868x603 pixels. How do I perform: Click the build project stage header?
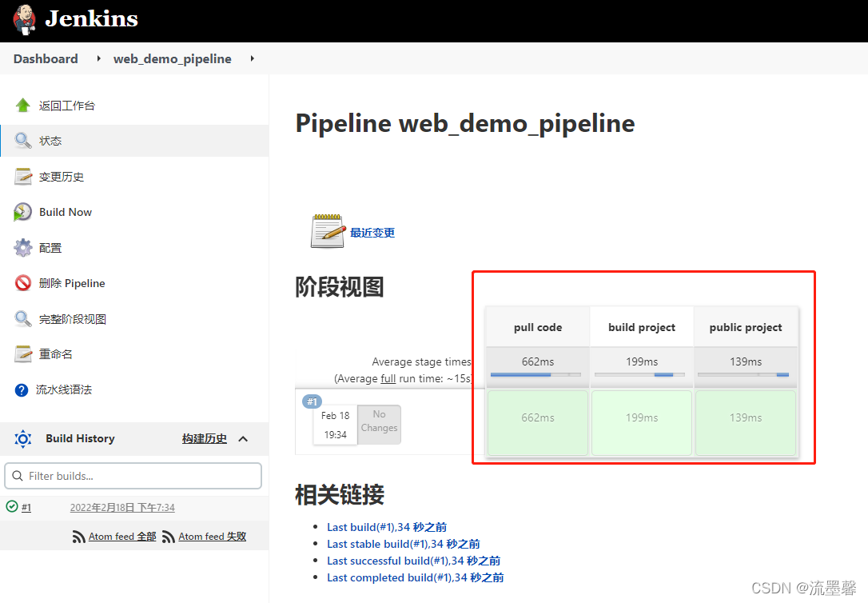642,327
